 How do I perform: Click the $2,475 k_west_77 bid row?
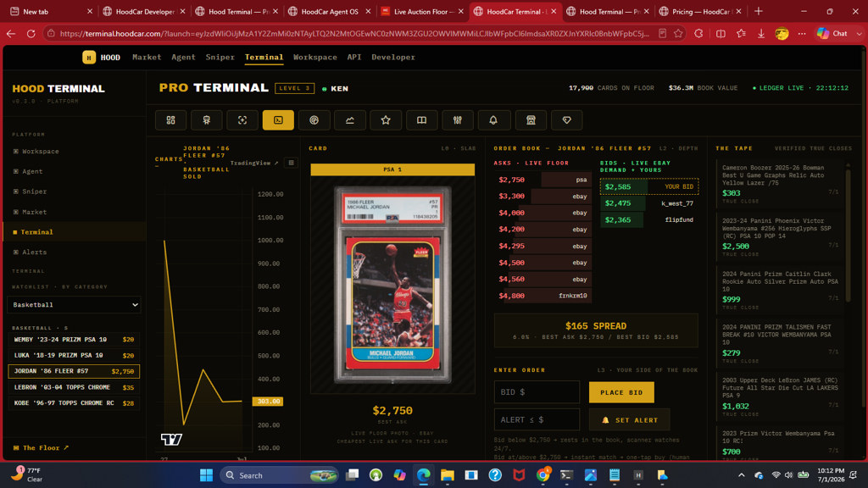pyautogui.click(x=648, y=203)
